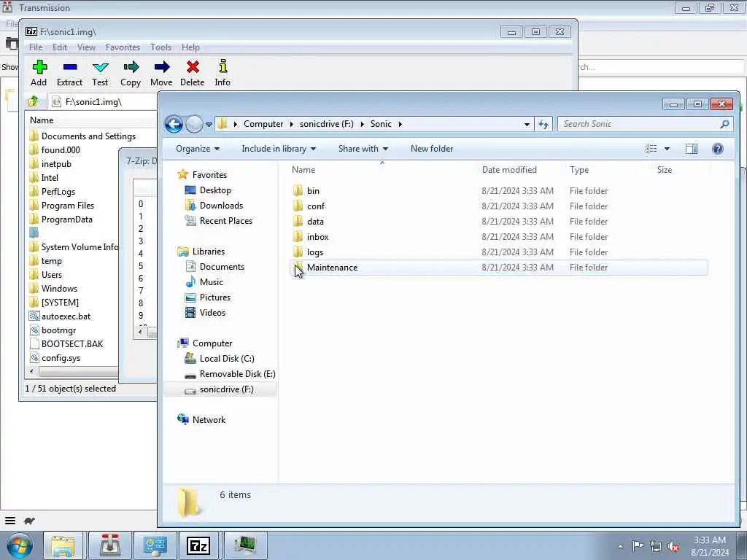
Task: Open the Organize dropdown
Action: coord(198,149)
